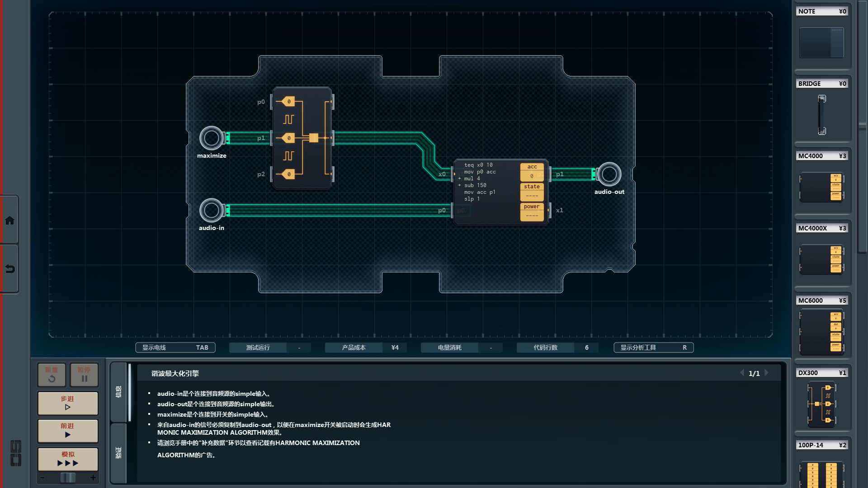Run fast simulation with triple arrows

(x=68, y=459)
